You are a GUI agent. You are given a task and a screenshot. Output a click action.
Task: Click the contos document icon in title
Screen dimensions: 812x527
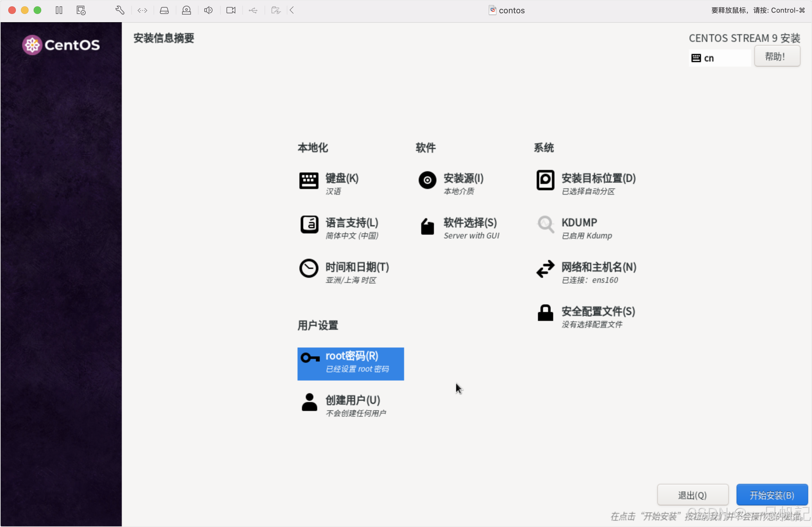point(492,10)
